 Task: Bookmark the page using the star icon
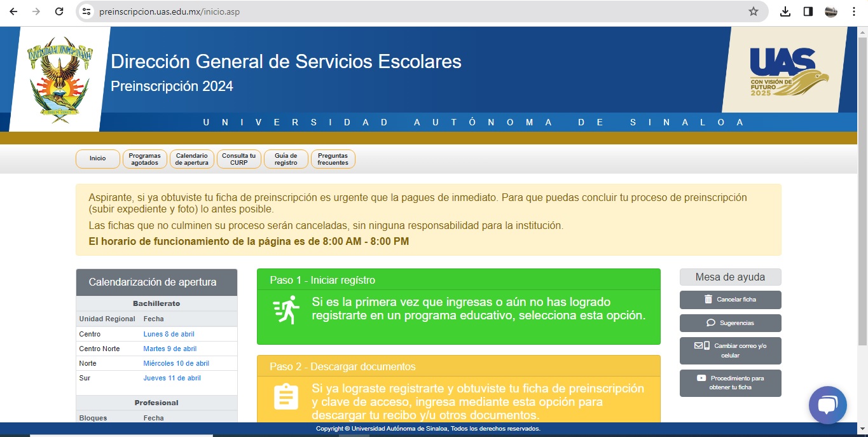click(x=753, y=11)
